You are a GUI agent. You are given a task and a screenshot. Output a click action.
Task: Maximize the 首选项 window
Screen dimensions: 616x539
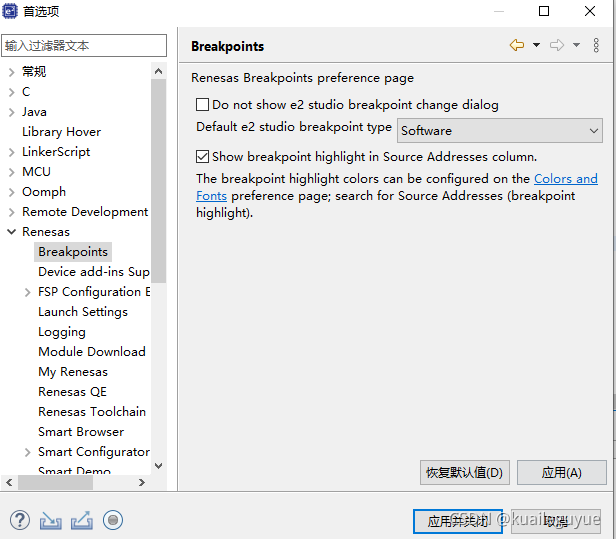[544, 11]
